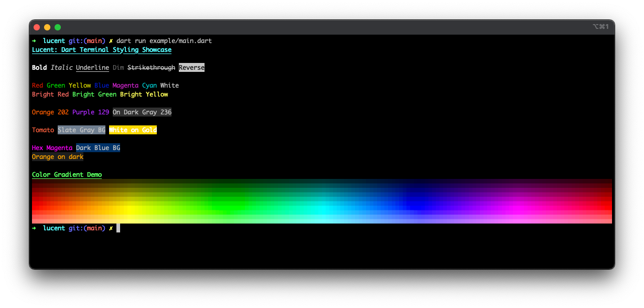
Task: Click the yellow minimize traffic light
Action: 47,27
